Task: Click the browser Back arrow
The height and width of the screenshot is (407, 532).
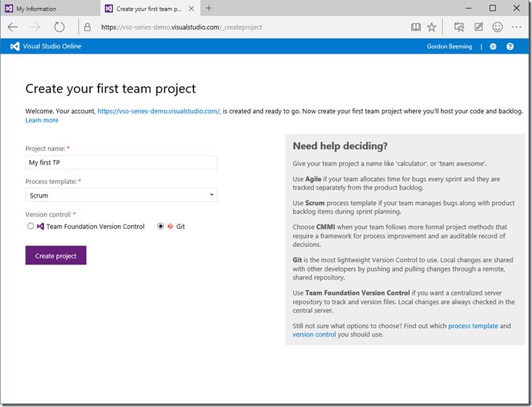Action: click(12, 27)
